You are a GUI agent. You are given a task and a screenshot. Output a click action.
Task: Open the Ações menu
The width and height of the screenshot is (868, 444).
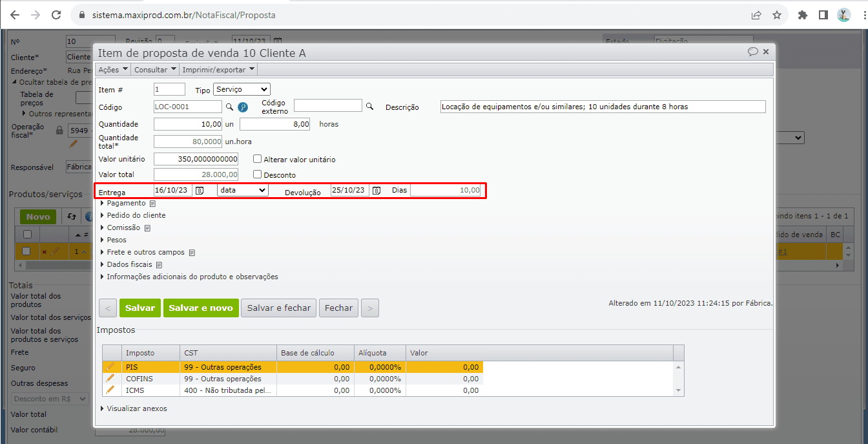point(112,69)
